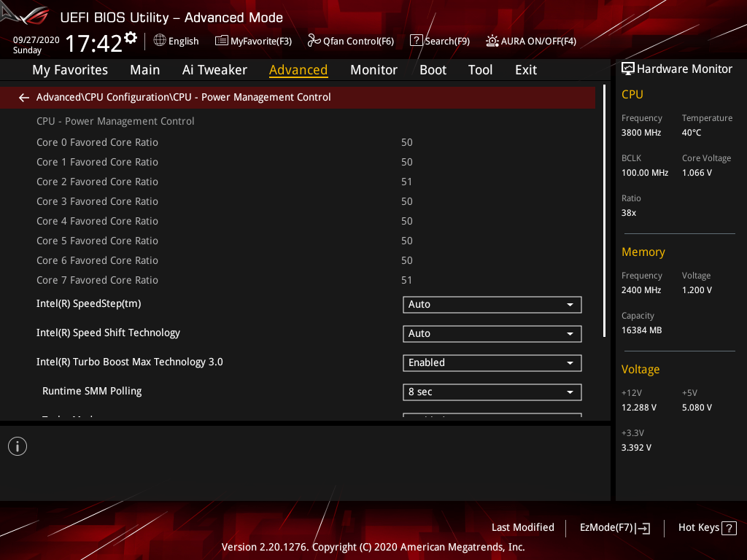Click Intel(R) Speed Shift Technology label

click(108, 332)
